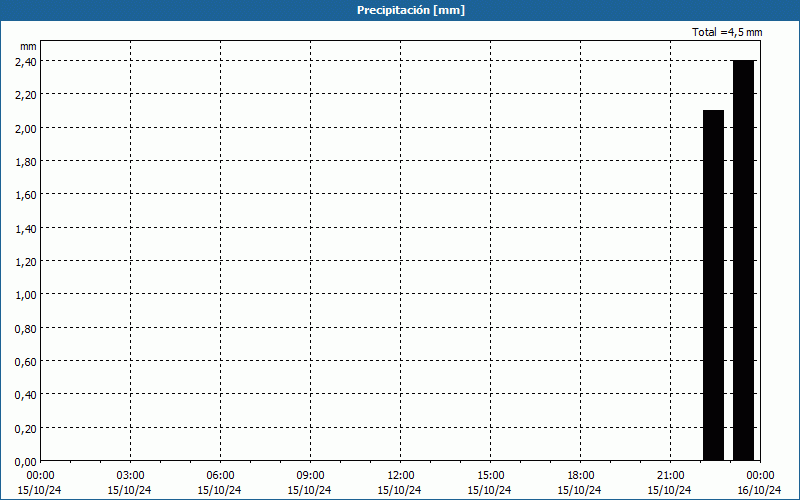Screen dimensions: 800x500
Task: Select the taller 2,40 mm precipitation bar
Action: 743,260
